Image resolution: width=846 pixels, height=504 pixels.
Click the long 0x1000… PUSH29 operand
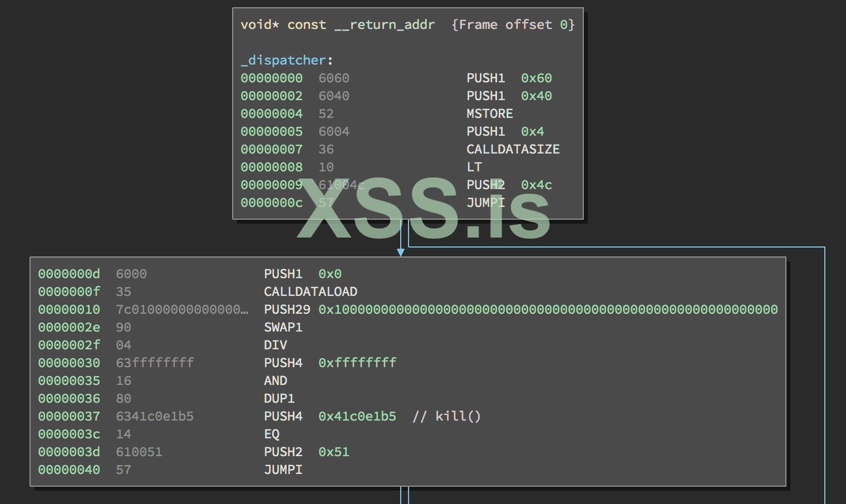(x=548, y=309)
